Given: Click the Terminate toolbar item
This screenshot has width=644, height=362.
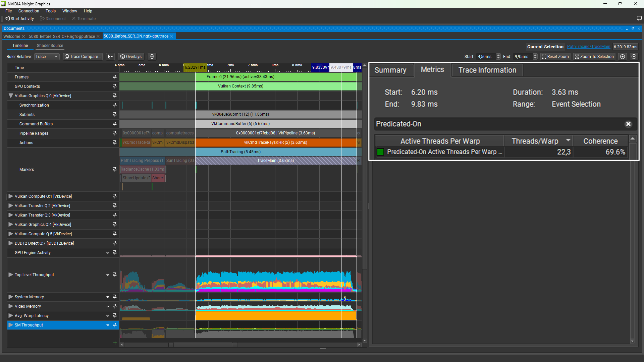Looking at the screenshot, I should [84, 19].
